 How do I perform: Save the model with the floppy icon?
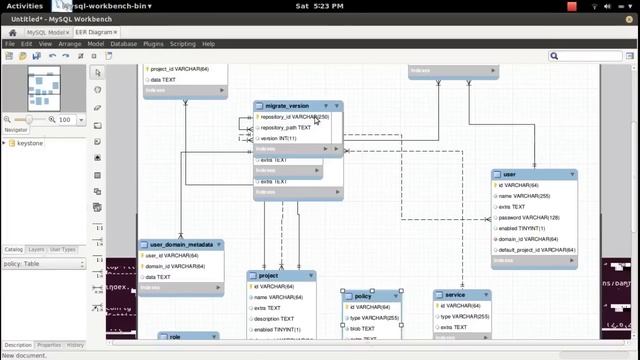(x=36, y=56)
